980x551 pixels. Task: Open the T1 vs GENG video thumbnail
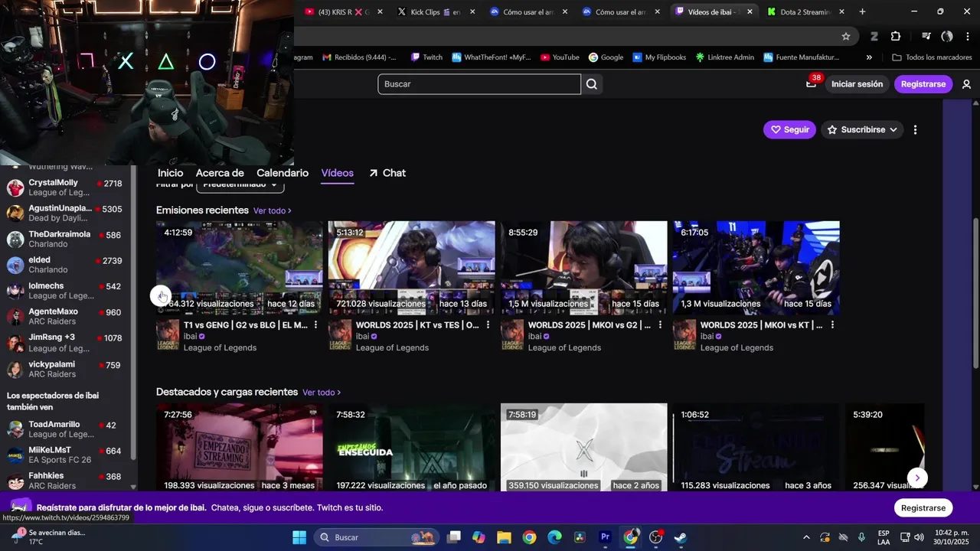coord(240,268)
